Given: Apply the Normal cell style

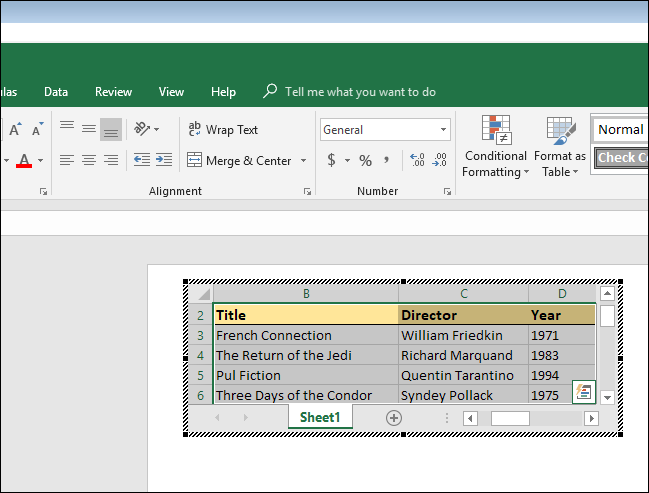Looking at the screenshot, I should [620, 129].
